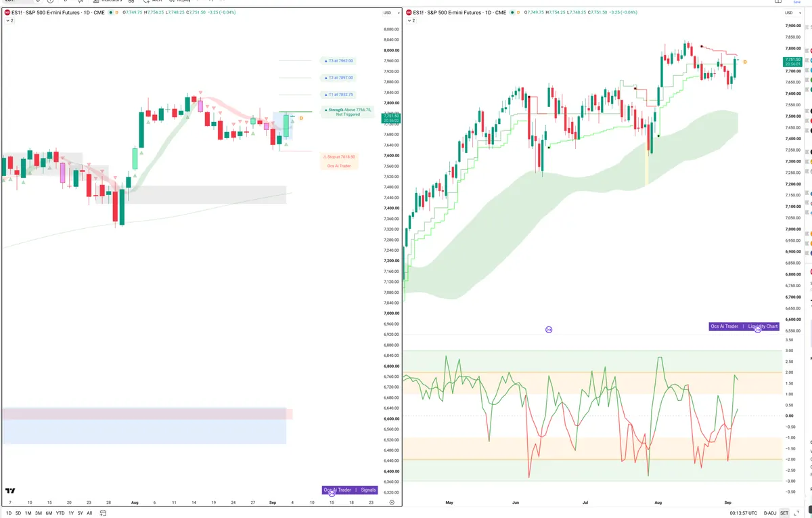The image size is (812, 518).
Task: Select the 6M date range
Action: point(49,513)
